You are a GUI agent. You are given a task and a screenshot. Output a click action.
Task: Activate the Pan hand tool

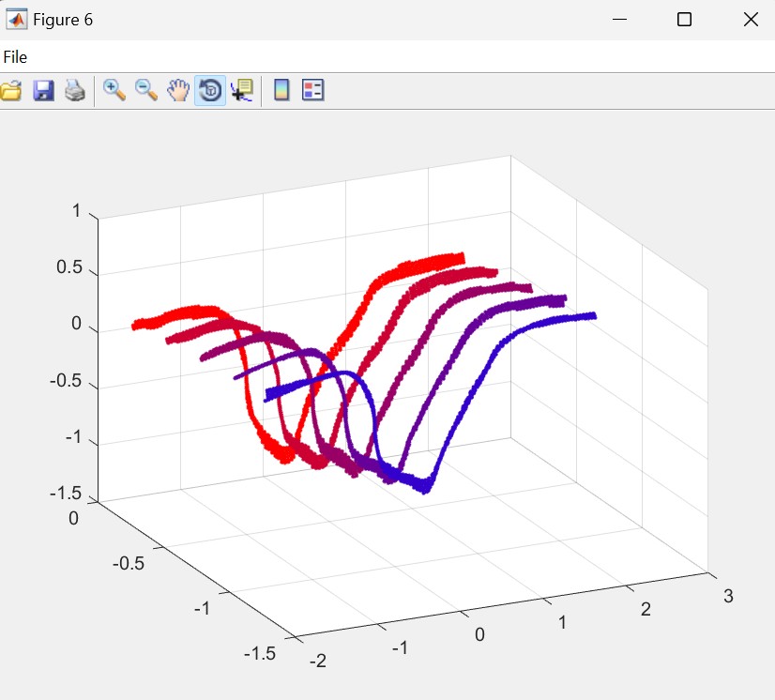click(178, 90)
